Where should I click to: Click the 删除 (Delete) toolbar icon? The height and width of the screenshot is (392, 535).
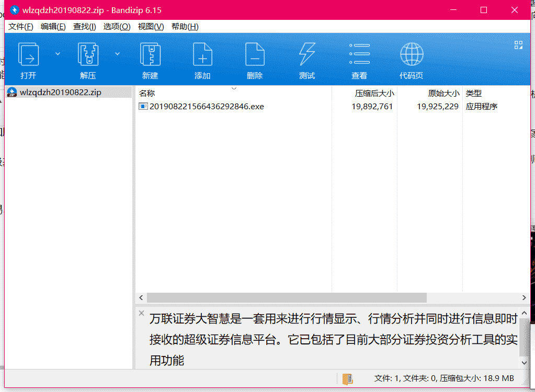click(x=255, y=54)
